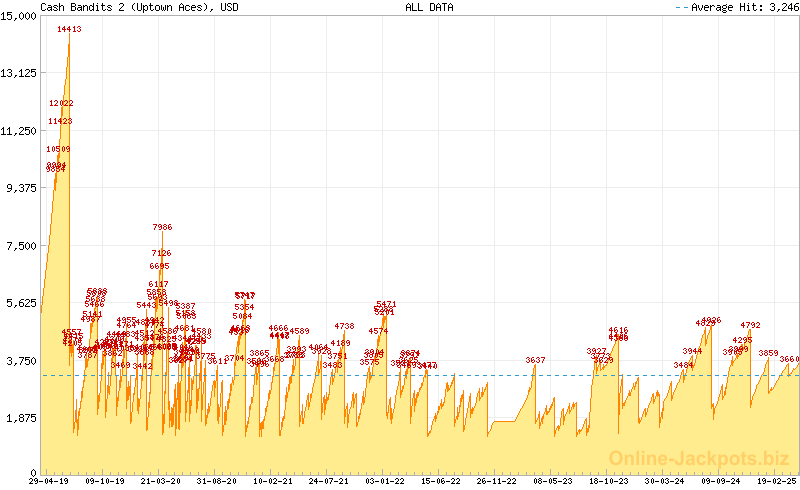Screen dimensions: 800x490
Task: Select the 3637 data point label
Action: [x=535, y=360]
